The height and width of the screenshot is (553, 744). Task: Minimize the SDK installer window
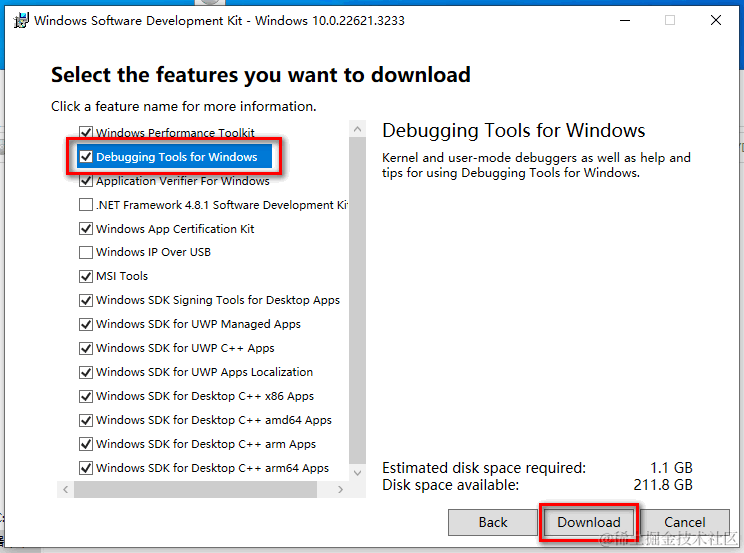point(625,20)
